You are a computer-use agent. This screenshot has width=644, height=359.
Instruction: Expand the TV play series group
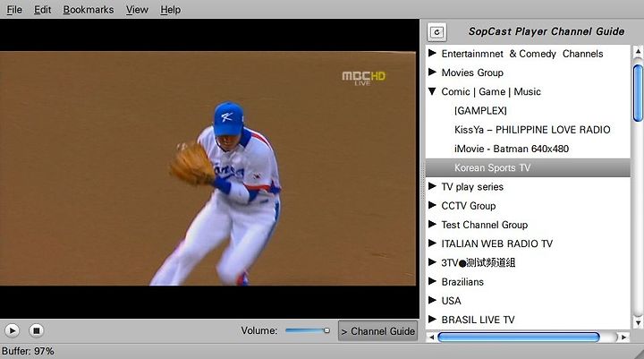432,186
